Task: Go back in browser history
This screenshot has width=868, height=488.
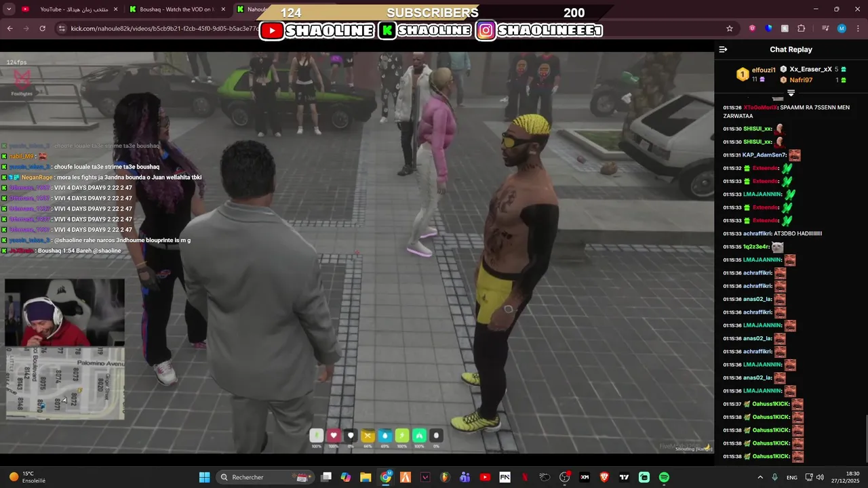Action: (x=10, y=28)
